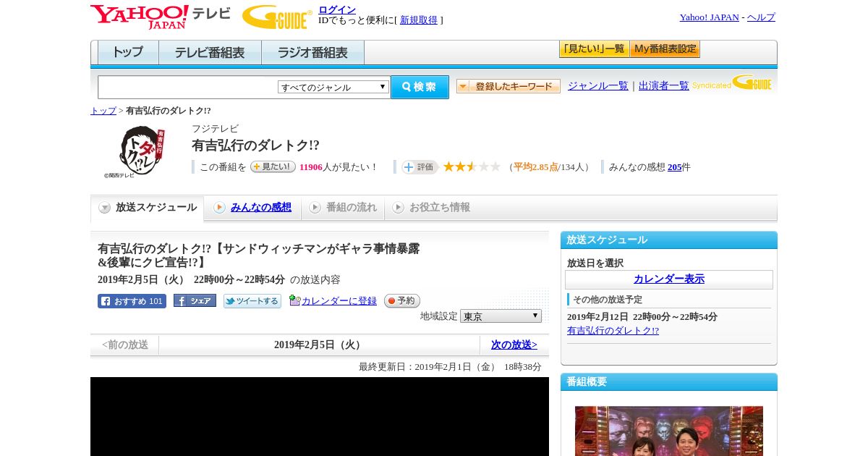The height and width of the screenshot is (456, 868).
Task: Expand the 地域設定 東京 dropdown
Action: point(501,316)
